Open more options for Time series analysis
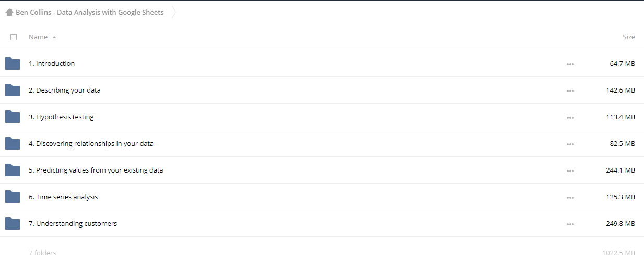The width and height of the screenshot is (644, 273). [570, 198]
